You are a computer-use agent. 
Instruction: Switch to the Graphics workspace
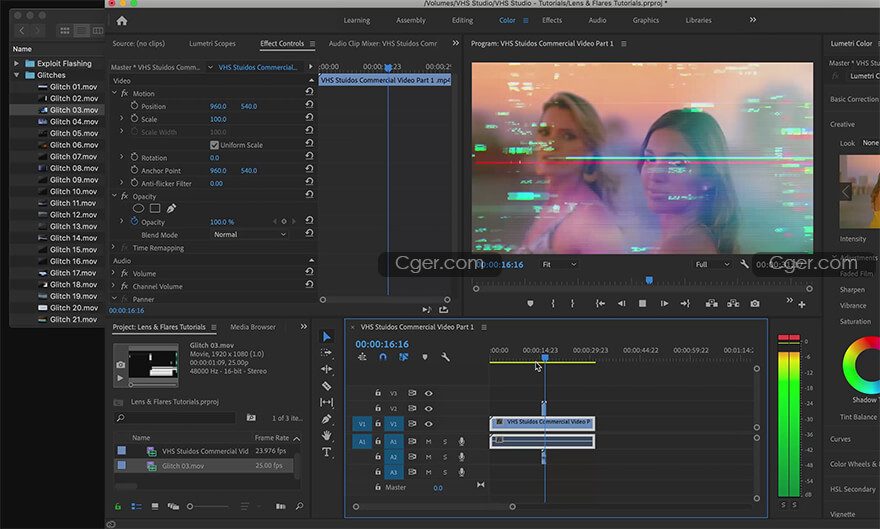tap(646, 20)
